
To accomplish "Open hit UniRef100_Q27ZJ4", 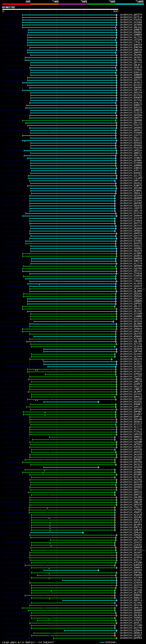I will [x=131, y=17].
